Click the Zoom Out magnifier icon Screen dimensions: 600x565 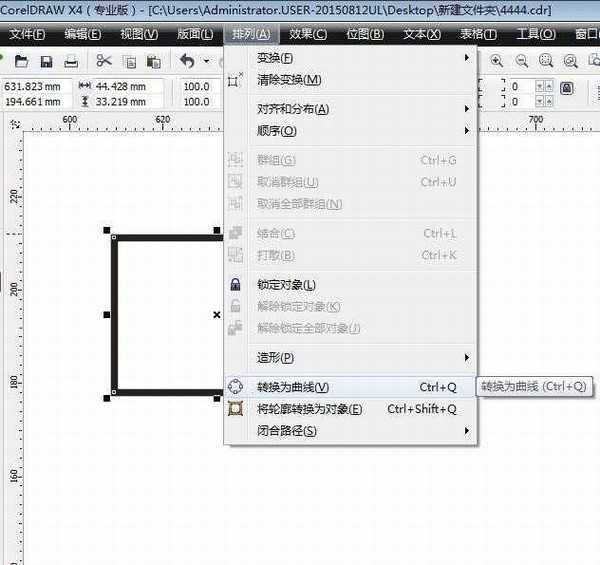(521, 61)
